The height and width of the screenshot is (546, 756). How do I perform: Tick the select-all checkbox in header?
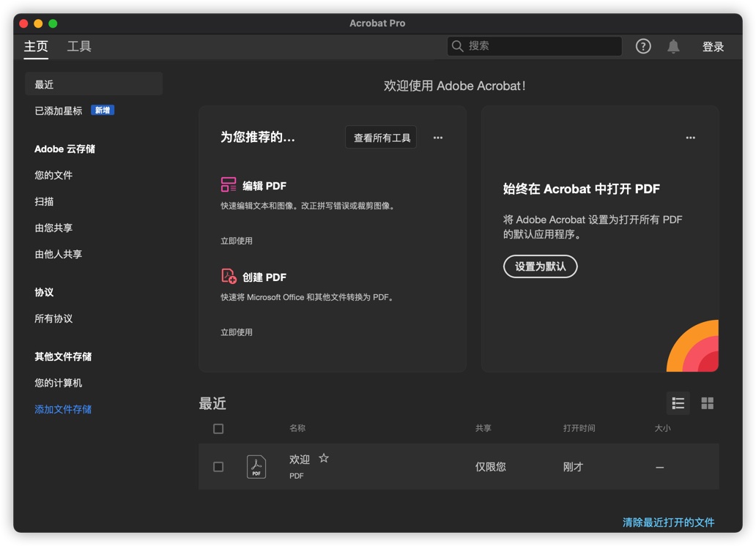218,428
